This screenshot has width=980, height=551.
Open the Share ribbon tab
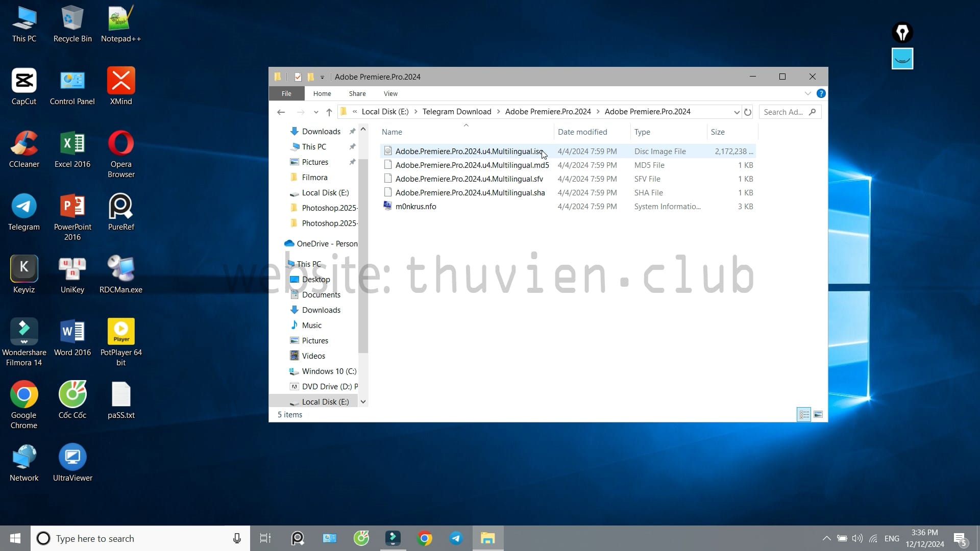click(x=357, y=93)
